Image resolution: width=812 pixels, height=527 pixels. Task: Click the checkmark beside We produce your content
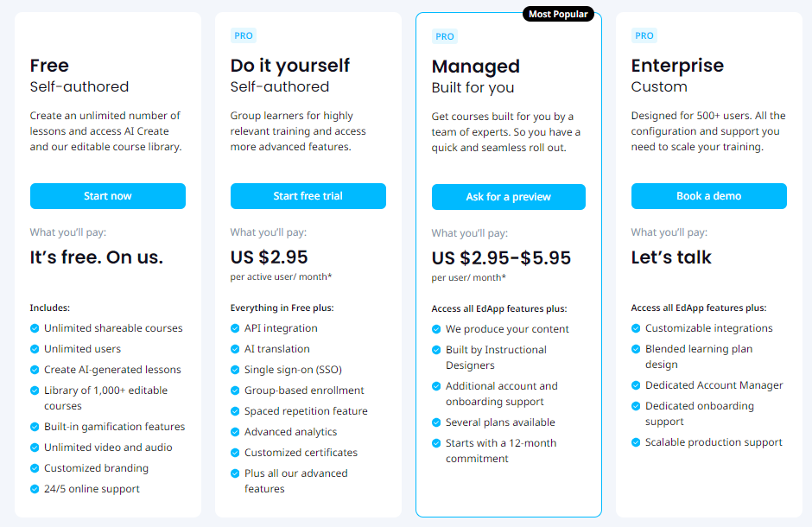coord(436,329)
